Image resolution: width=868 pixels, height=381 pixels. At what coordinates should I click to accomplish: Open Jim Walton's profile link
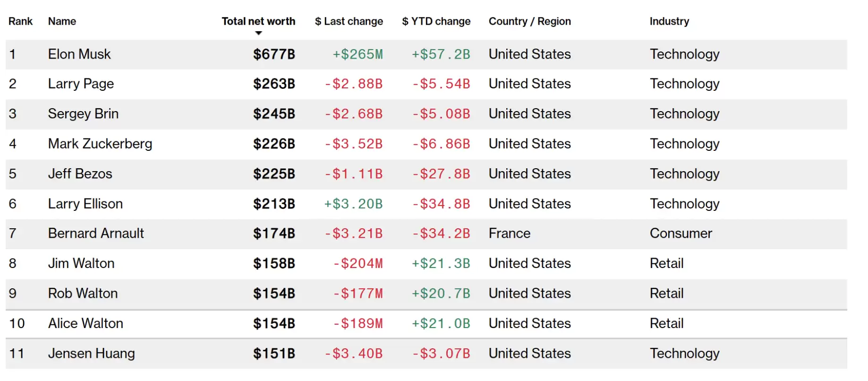[81, 263]
